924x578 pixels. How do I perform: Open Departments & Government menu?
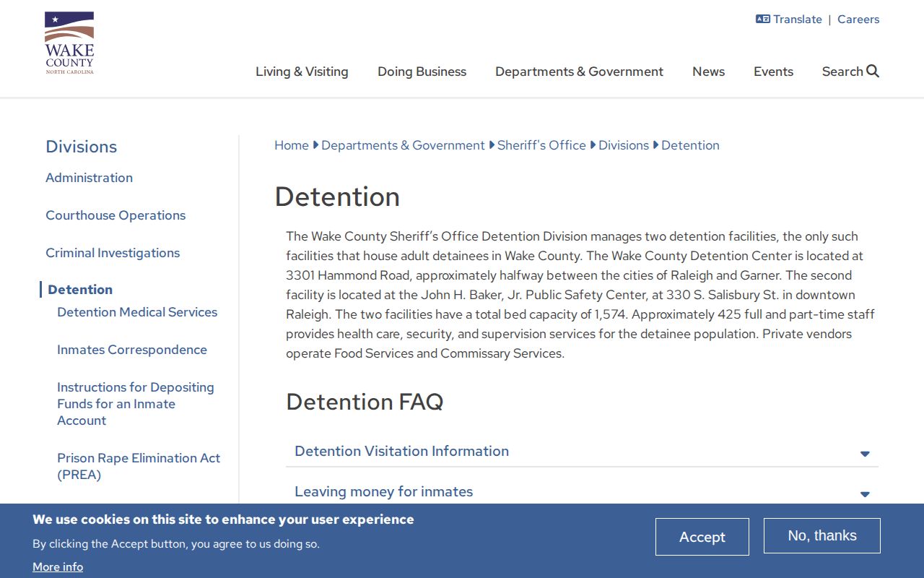coord(579,72)
